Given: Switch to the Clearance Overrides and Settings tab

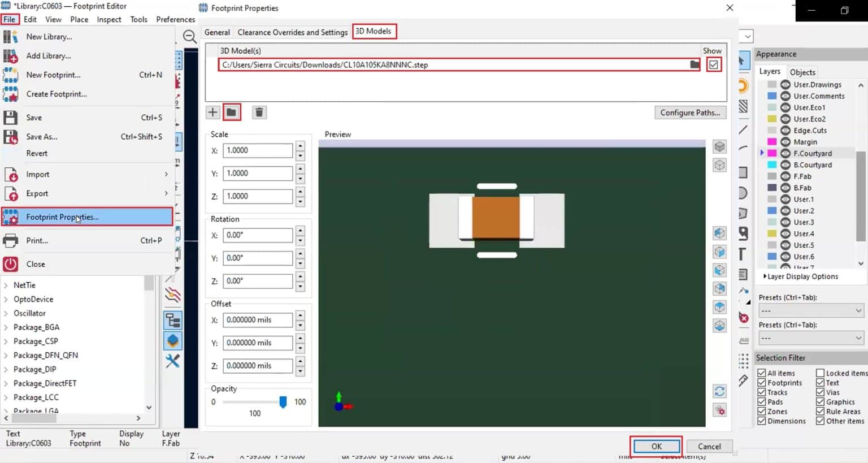Looking at the screenshot, I should tap(292, 32).
